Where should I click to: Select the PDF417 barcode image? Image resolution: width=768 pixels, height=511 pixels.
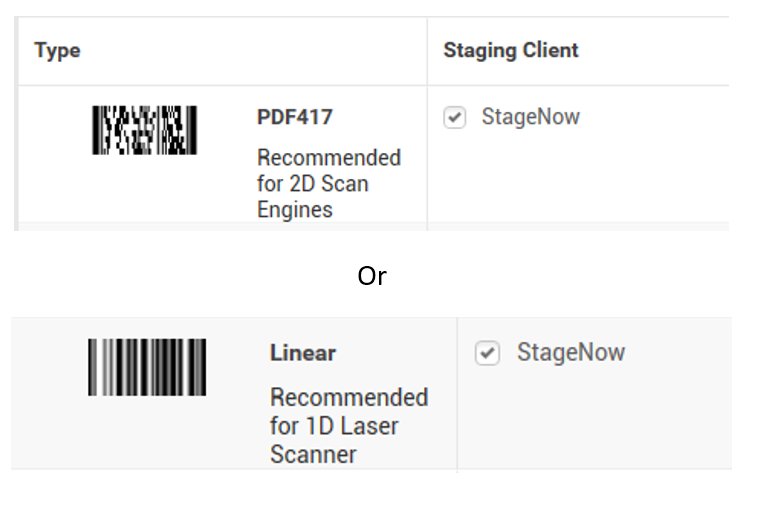[144, 130]
